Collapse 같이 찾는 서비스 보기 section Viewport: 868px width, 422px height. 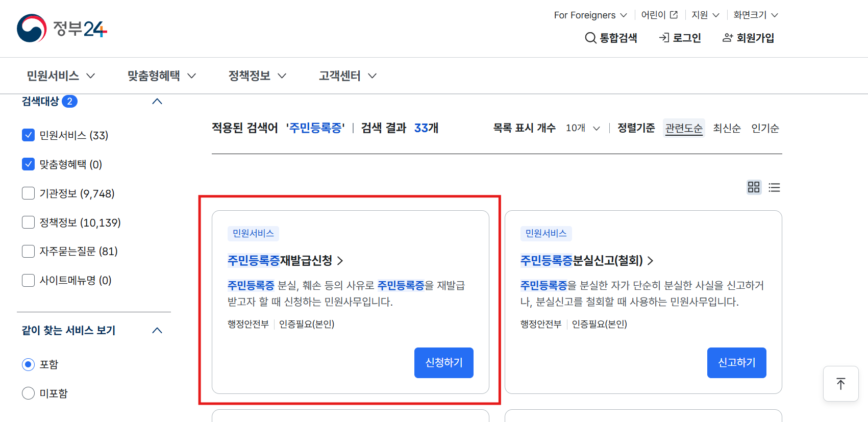tap(157, 331)
